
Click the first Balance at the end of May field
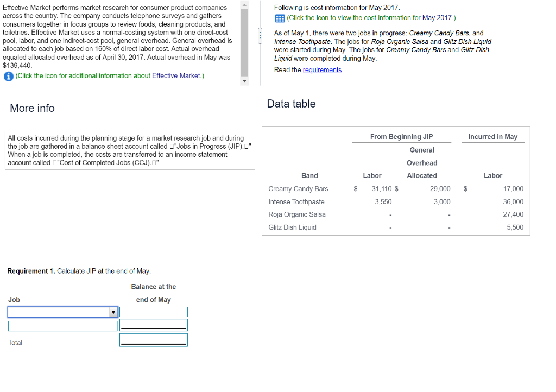tap(154, 312)
